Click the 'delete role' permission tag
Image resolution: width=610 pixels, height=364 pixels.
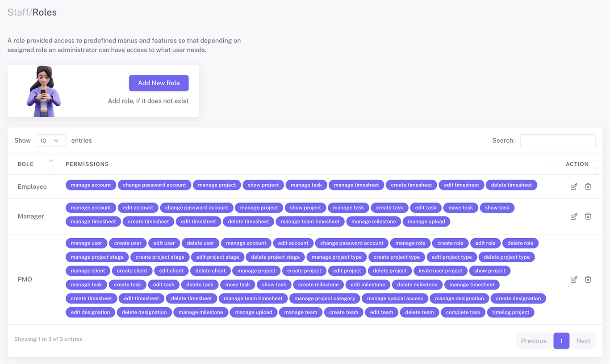[521, 243]
